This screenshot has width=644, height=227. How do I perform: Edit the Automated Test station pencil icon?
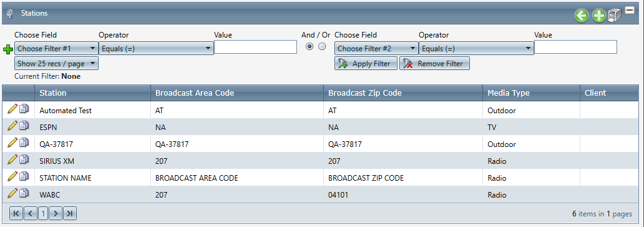12,109
